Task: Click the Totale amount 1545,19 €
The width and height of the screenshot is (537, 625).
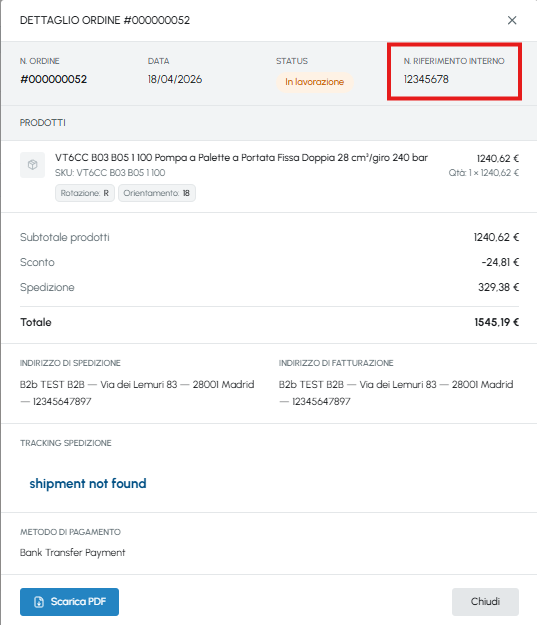Action: (496, 322)
